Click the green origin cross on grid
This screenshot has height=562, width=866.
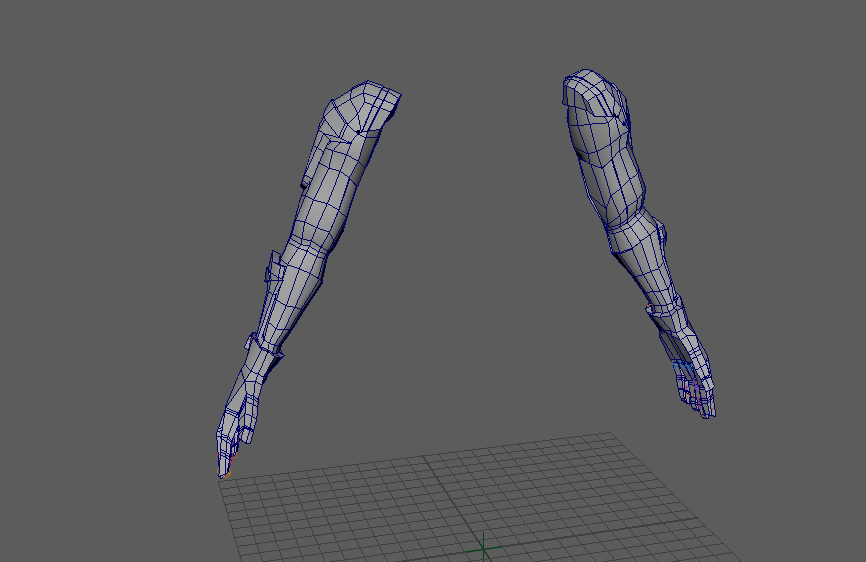tap(486, 547)
